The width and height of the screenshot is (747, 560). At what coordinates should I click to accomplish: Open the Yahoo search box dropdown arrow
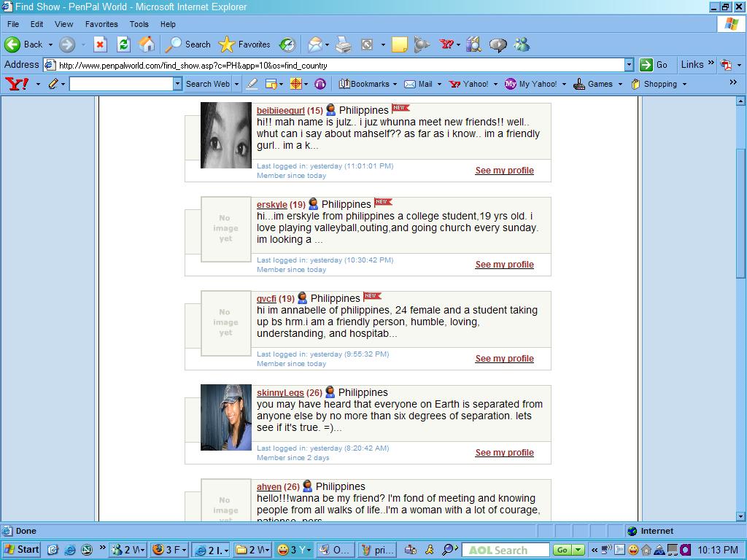tap(177, 84)
